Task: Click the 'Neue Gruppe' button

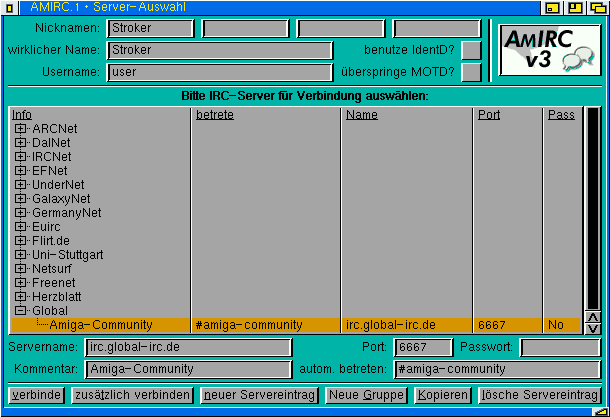Action: coord(366,395)
